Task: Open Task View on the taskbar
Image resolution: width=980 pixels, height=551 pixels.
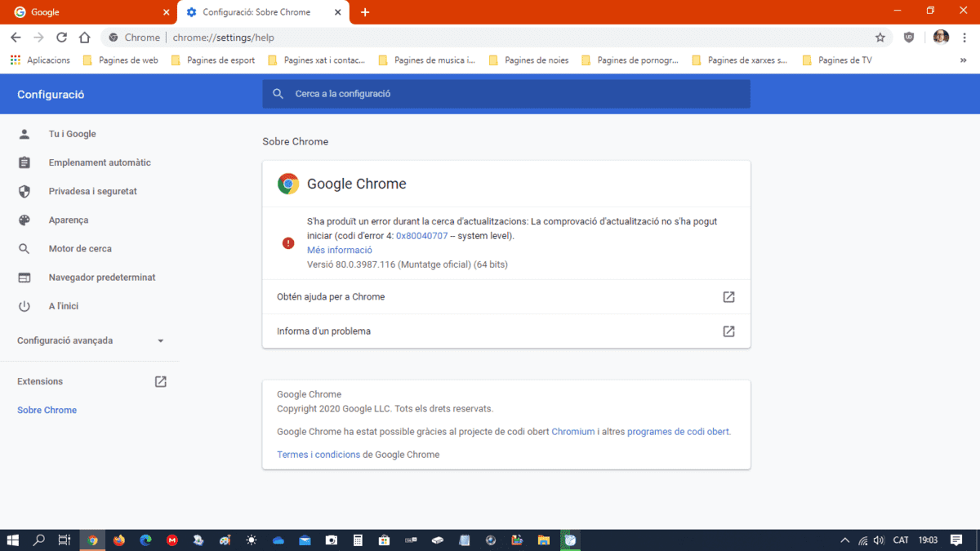Action: 65,540
